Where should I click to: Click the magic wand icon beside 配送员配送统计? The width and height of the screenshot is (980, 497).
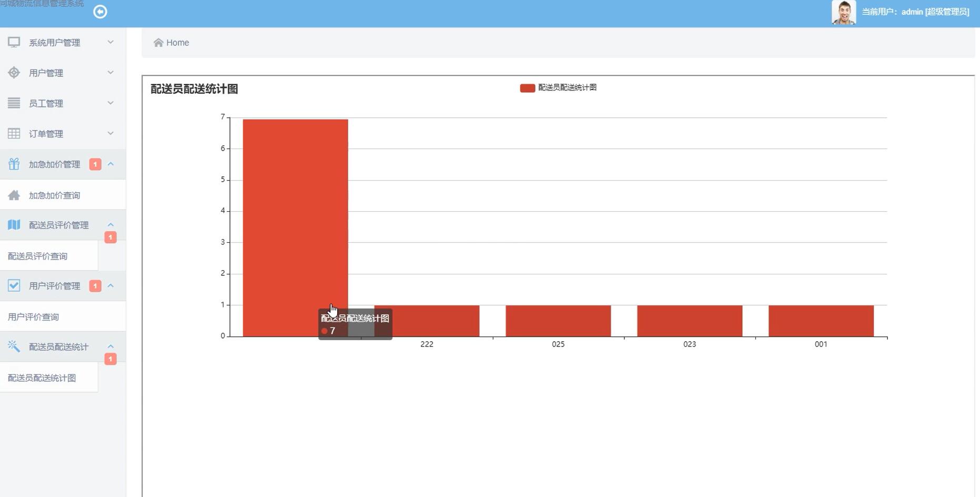pyautogui.click(x=14, y=346)
